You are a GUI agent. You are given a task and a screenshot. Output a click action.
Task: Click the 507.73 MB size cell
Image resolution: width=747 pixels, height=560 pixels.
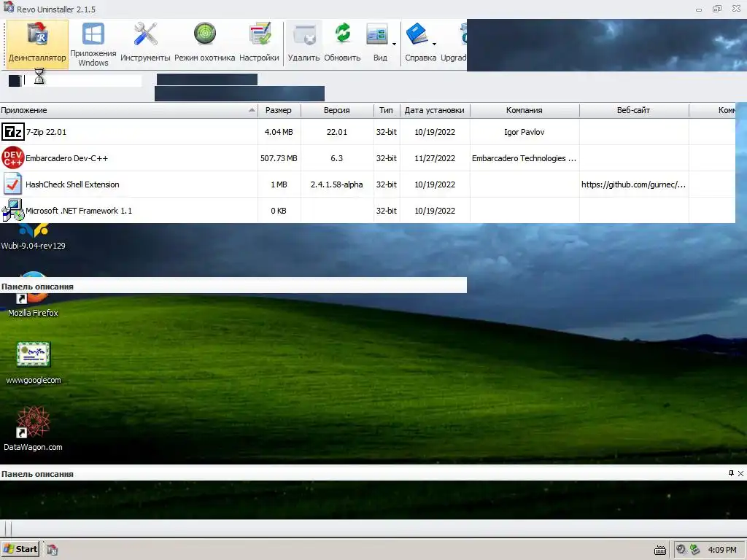pos(279,158)
